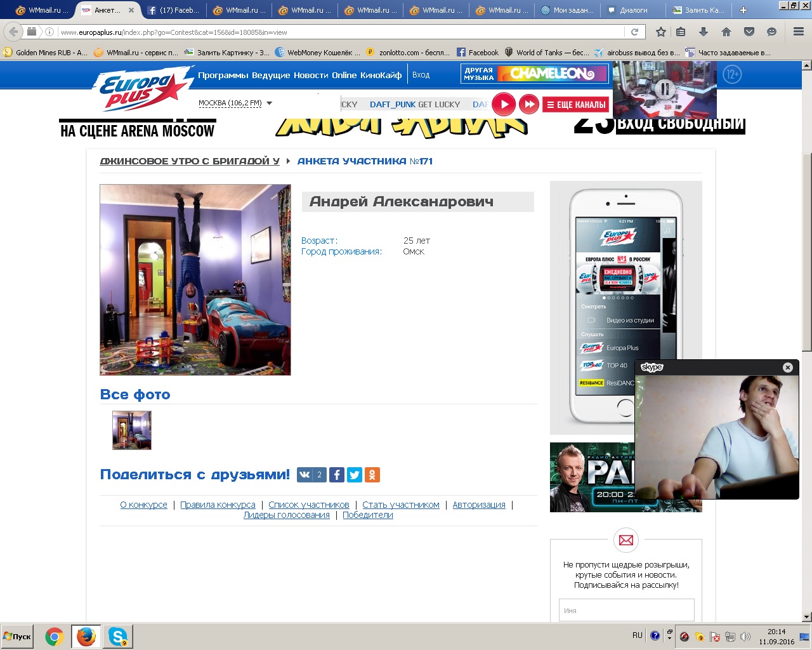The width and height of the screenshot is (812, 650).
Task: Open the Новости menu item
Action: (311, 75)
